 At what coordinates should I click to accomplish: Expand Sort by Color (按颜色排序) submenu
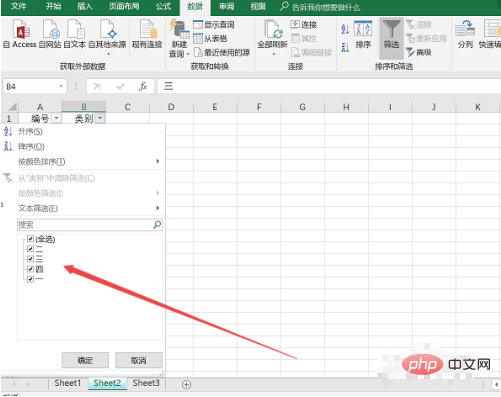(x=158, y=161)
